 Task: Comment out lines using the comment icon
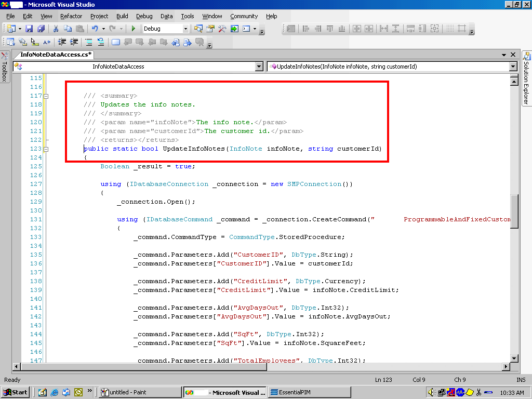click(88, 42)
